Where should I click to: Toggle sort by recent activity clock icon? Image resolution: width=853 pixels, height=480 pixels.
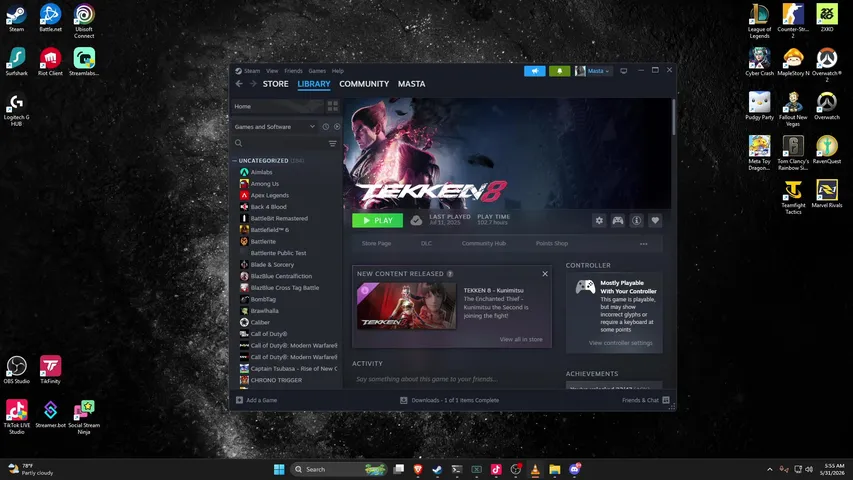point(325,127)
